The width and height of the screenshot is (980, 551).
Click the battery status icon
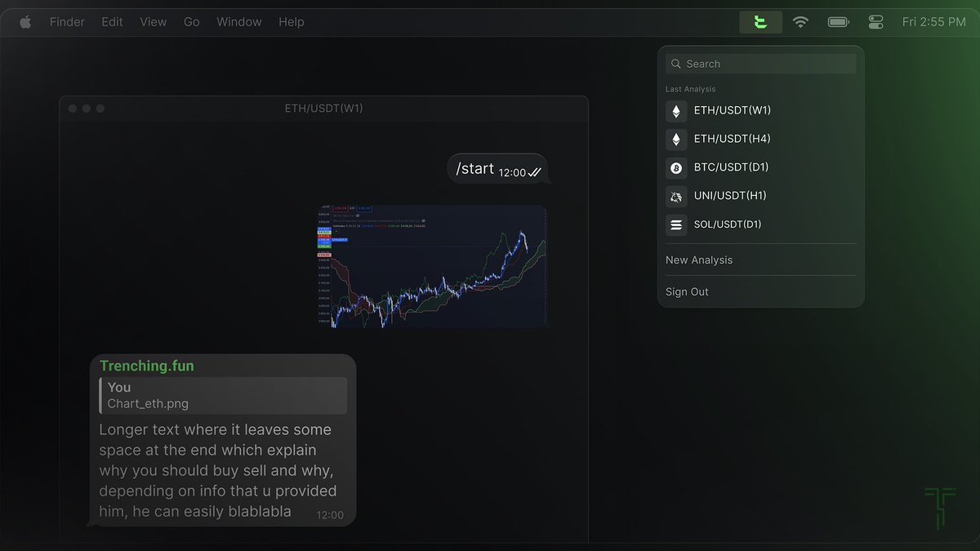click(x=839, y=22)
